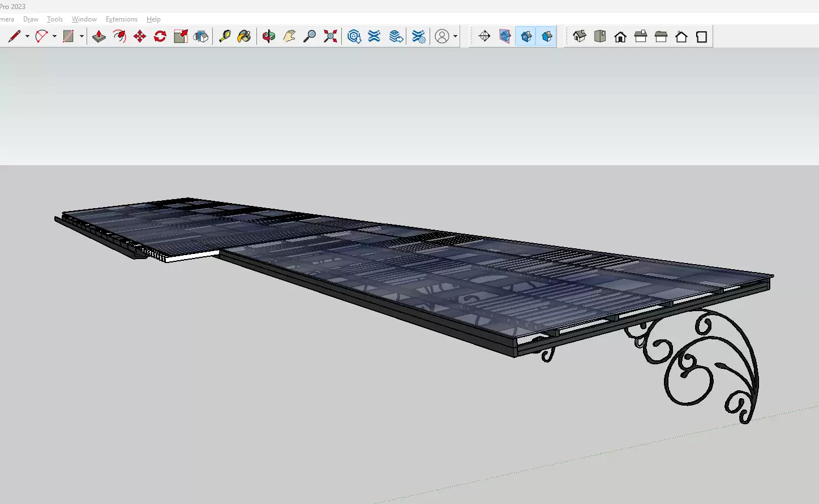Image resolution: width=819 pixels, height=504 pixels.
Task: Toggle Display Section Cuts off
Action: [x=526, y=37]
